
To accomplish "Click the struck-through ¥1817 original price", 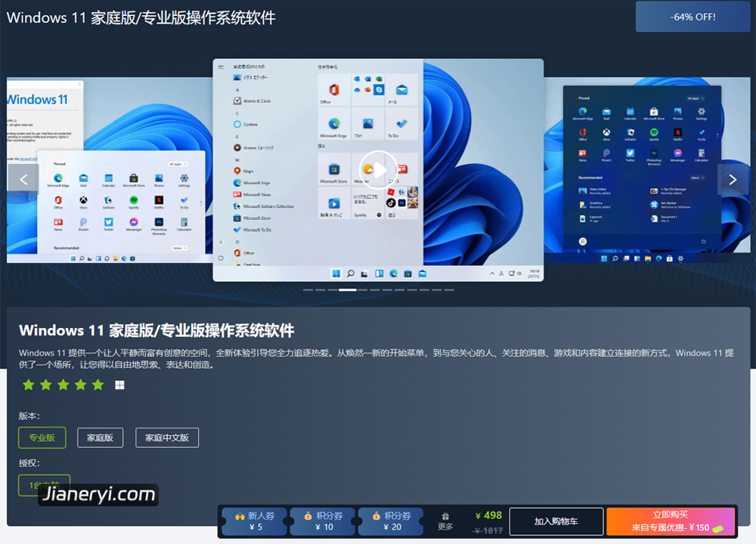I will pos(488,530).
